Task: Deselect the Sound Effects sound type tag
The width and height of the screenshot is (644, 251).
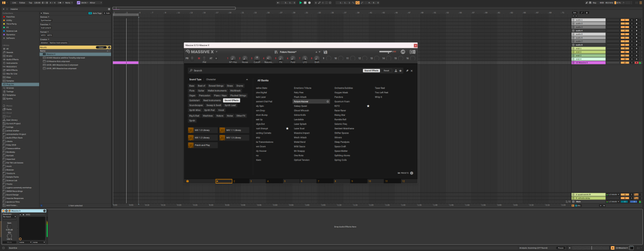Action: pyautogui.click(x=231, y=100)
